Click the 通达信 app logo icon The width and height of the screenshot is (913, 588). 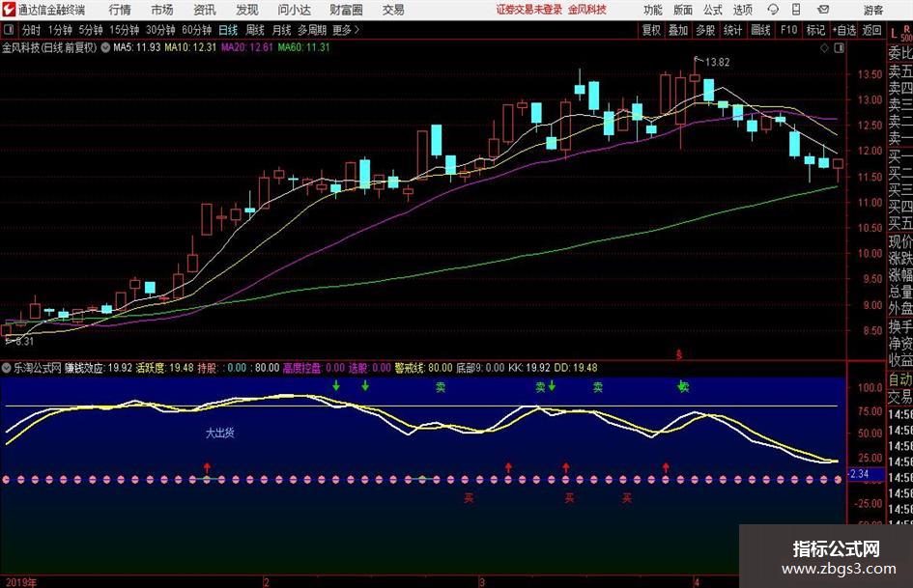click(x=8, y=10)
